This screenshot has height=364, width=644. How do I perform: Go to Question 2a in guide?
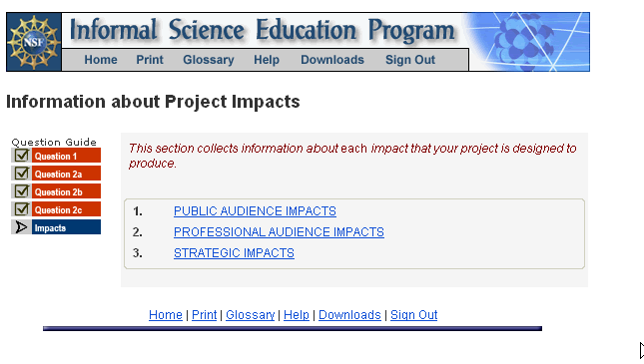tap(66, 174)
